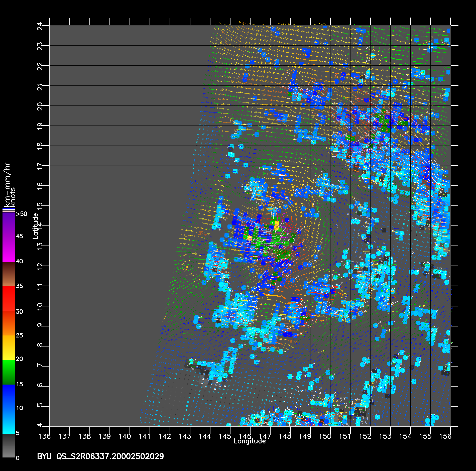
Task: Select the red 30-35 color bar band
Action: point(9,299)
